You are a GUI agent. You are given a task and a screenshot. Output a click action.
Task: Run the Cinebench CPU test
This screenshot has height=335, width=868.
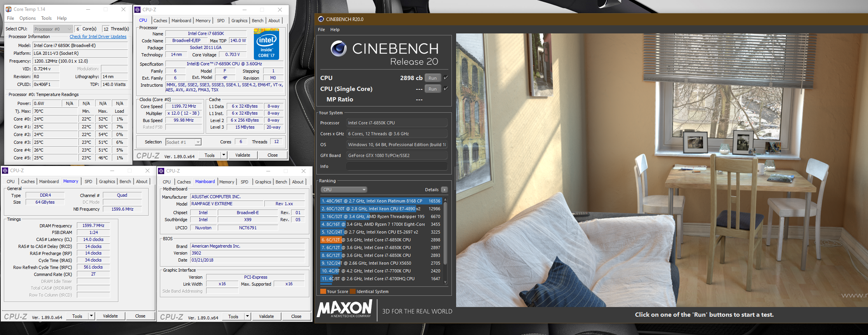point(432,78)
